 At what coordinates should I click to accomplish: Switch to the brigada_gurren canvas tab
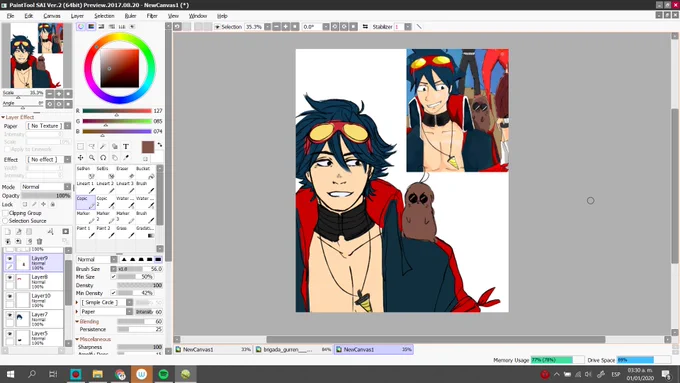pyautogui.click(x=293, y=349)
